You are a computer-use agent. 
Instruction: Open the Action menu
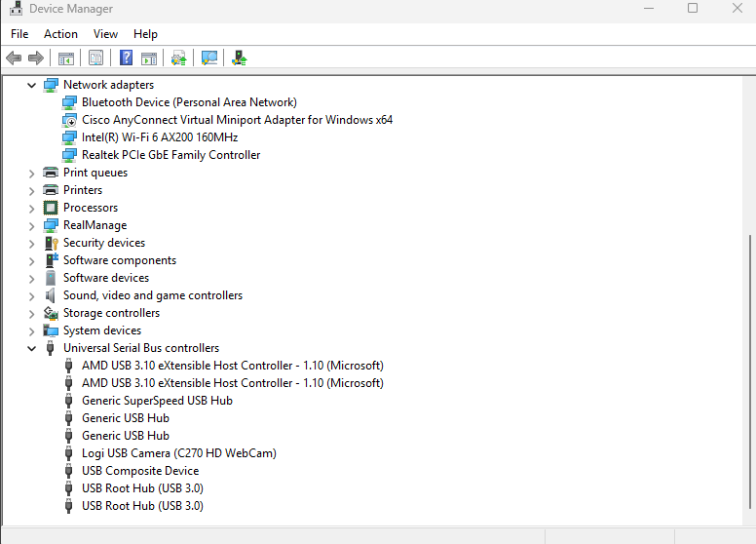(60, 34)
